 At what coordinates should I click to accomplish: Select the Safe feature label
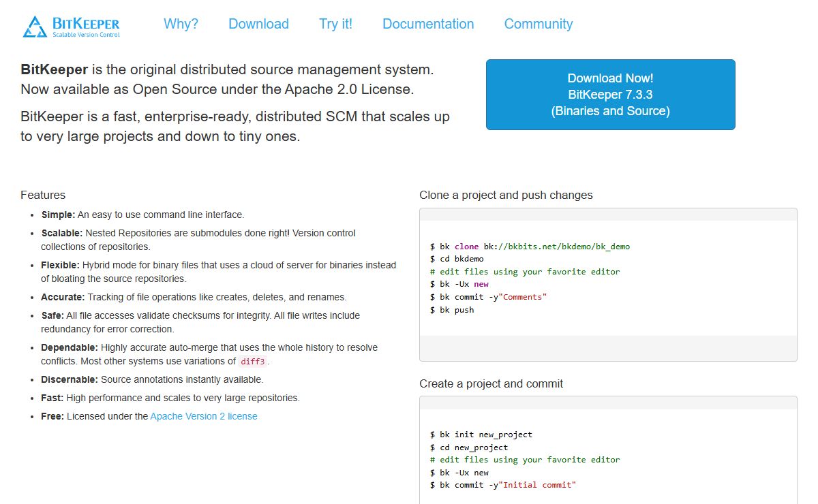coord(52,315)
